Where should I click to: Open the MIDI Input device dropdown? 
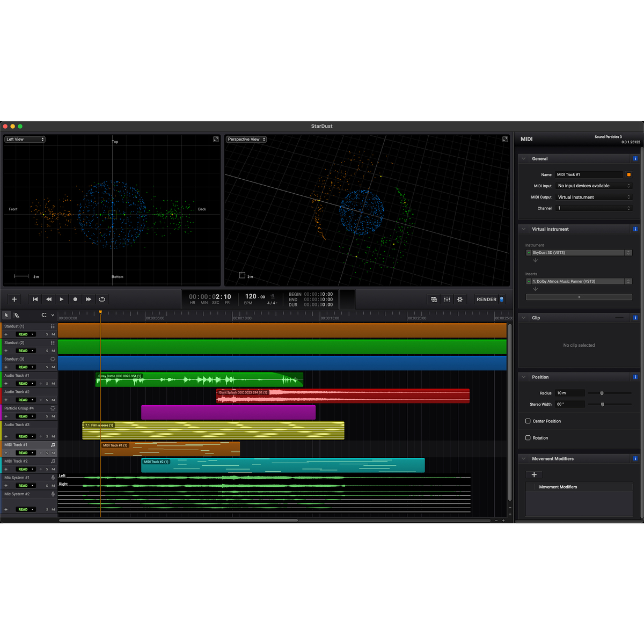click(x=594, y=186)
